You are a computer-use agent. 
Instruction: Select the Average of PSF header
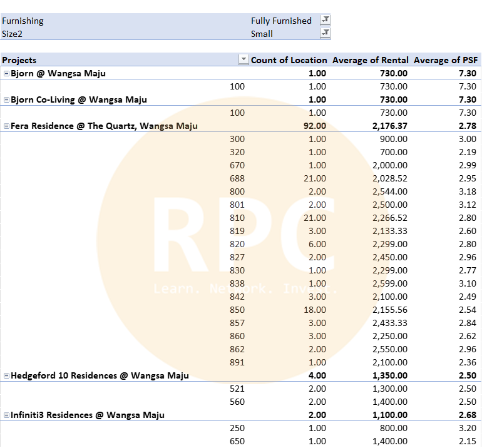click(x=446, y=60)
